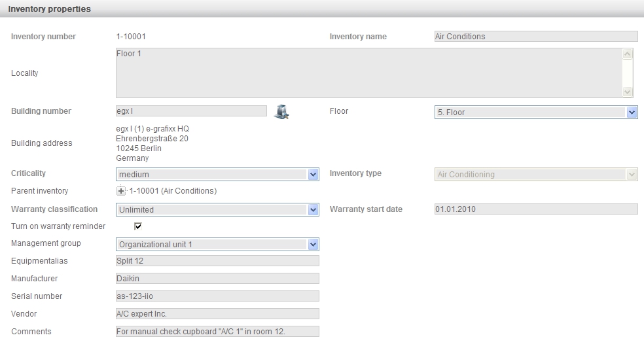Click the Inventory name field

536,36
